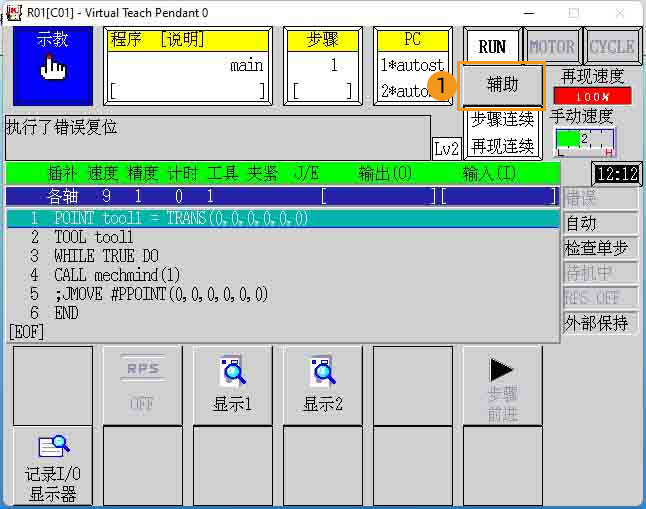The width and height of the screenshot is (646, 509).
Task: Click the 检查单步 check single-step indicator
Action: 599,249
